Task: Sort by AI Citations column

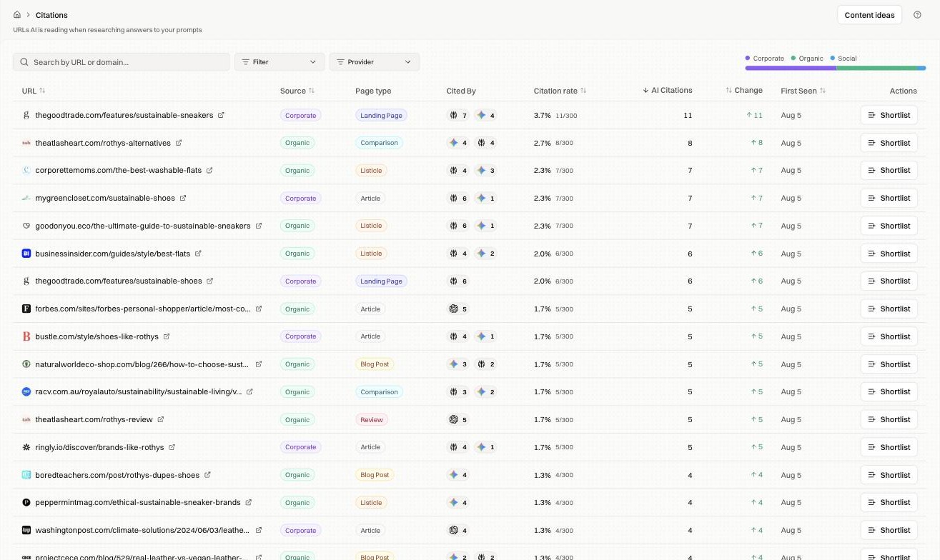Action: coord(667,91)
